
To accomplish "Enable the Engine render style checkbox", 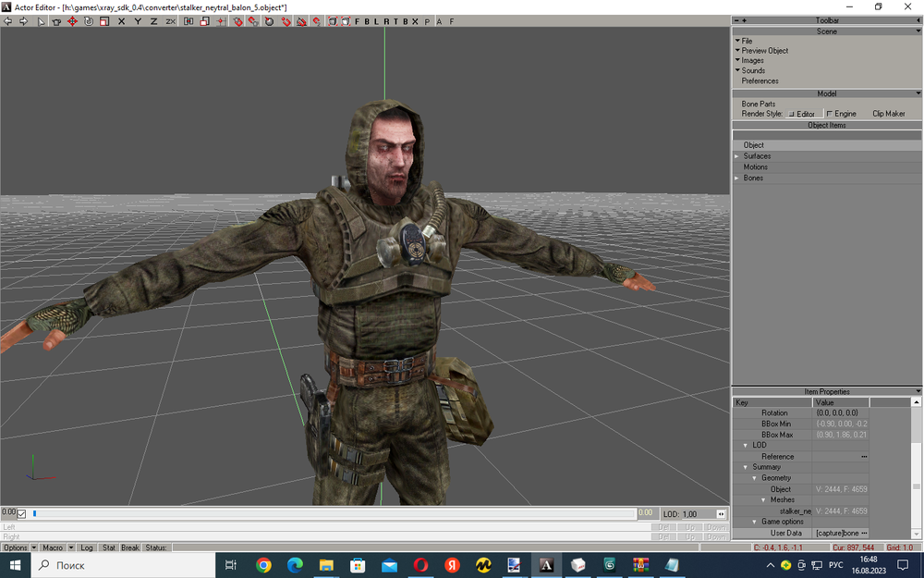I will [830, 114].
